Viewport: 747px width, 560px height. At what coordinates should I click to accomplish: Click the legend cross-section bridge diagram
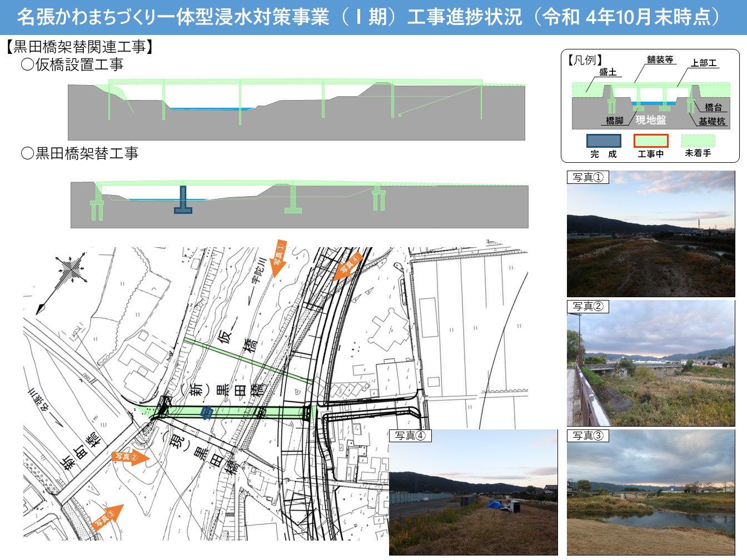tap(650, 103)
